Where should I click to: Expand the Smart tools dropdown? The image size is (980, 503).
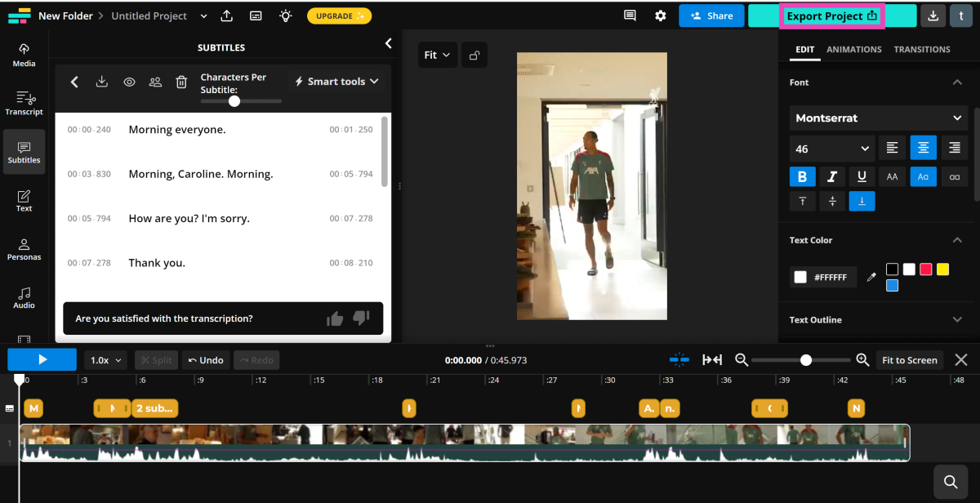[336, 82]
